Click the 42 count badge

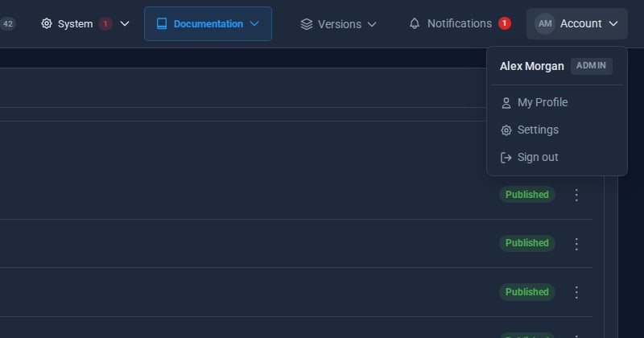[x=7, y=24]
